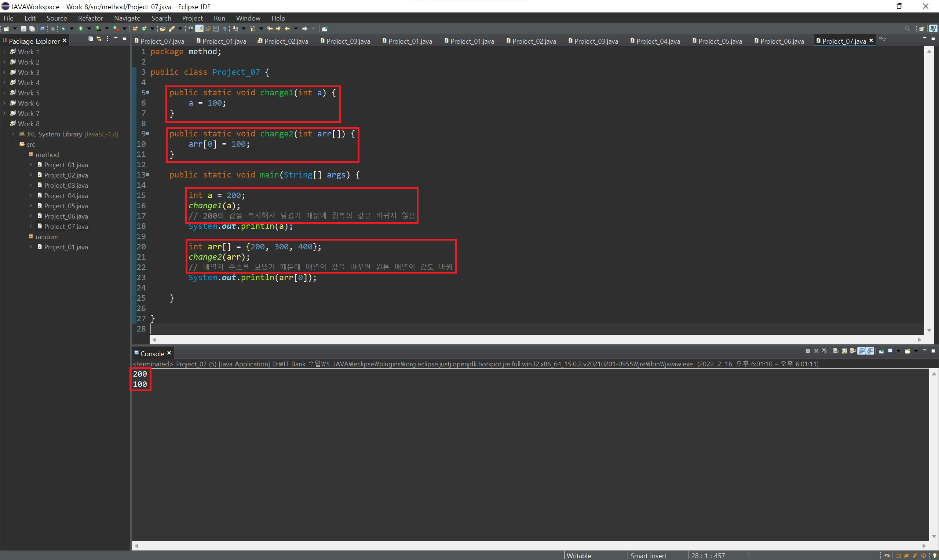This screenshot has width=939, height=560.
Task: Toggle Link with Editor in Package Explorer
Action: tap(99, 39)
